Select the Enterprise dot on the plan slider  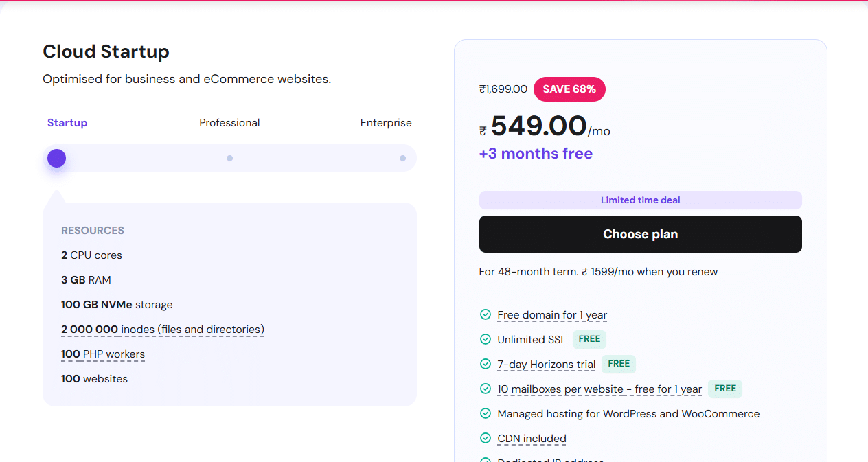(x=402, y=158)
